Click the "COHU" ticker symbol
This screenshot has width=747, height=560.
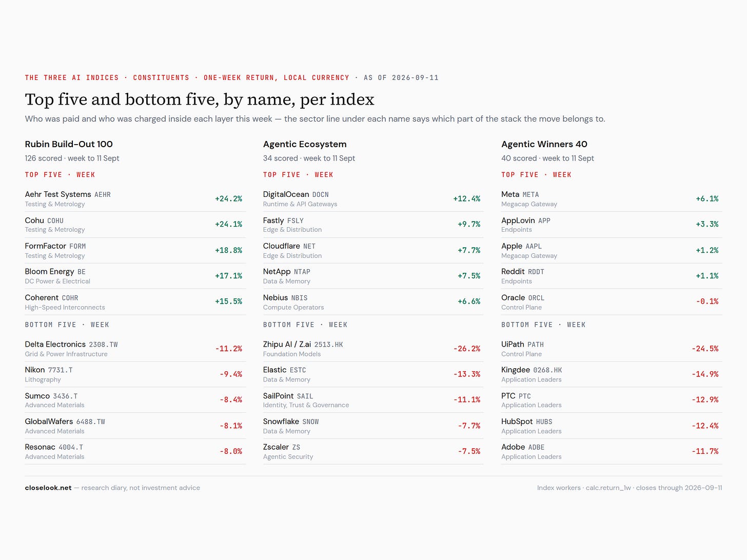pos(55,221)
